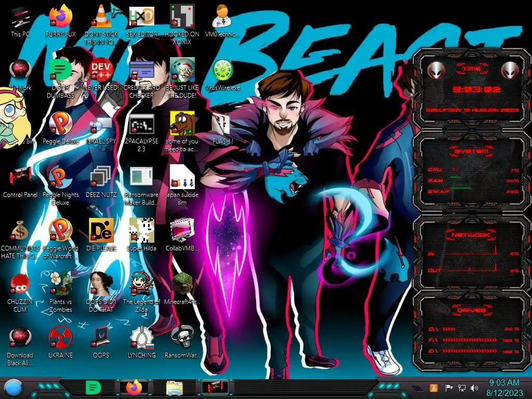Open Firefox from the taskbar
The image size is (532, 399).
tap(134, 388)
